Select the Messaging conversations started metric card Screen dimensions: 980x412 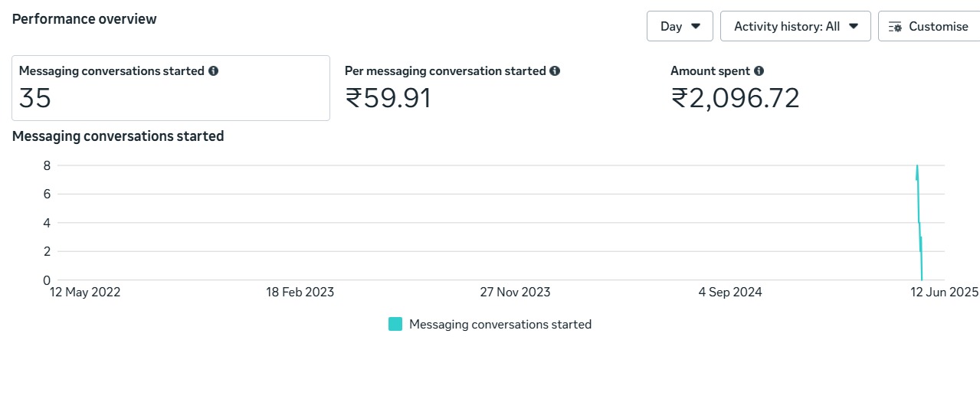point(171,88)
